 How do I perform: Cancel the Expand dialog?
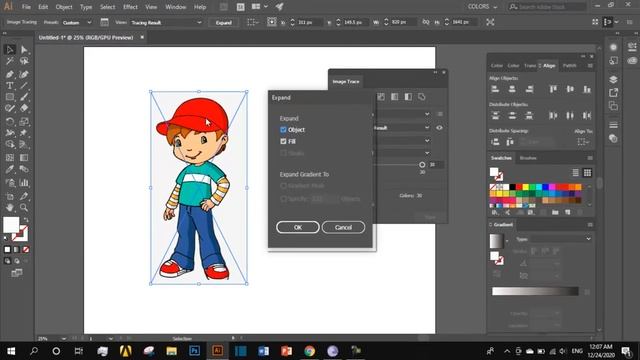(343, 227)
